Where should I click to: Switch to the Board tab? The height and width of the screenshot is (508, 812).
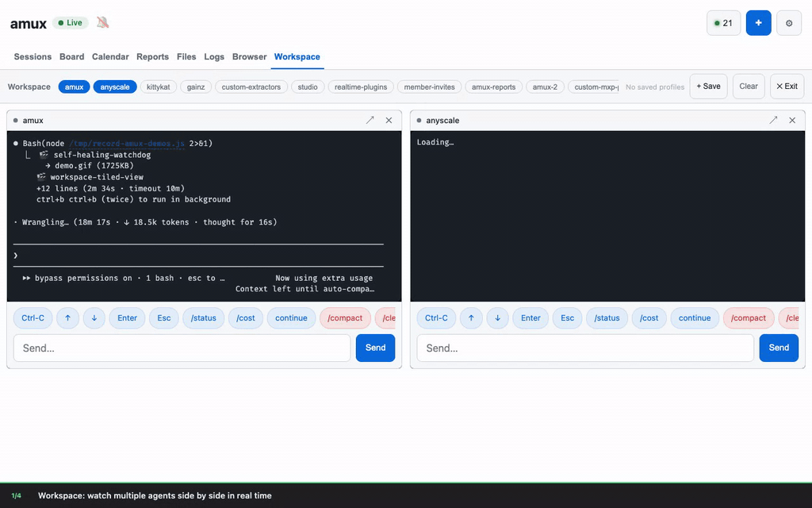72,56
